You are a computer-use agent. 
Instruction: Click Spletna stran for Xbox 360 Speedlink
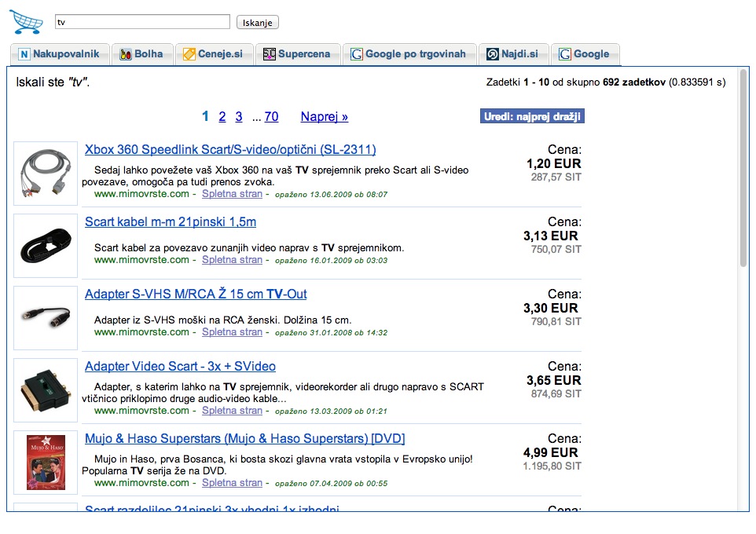[x=232, y=194]
